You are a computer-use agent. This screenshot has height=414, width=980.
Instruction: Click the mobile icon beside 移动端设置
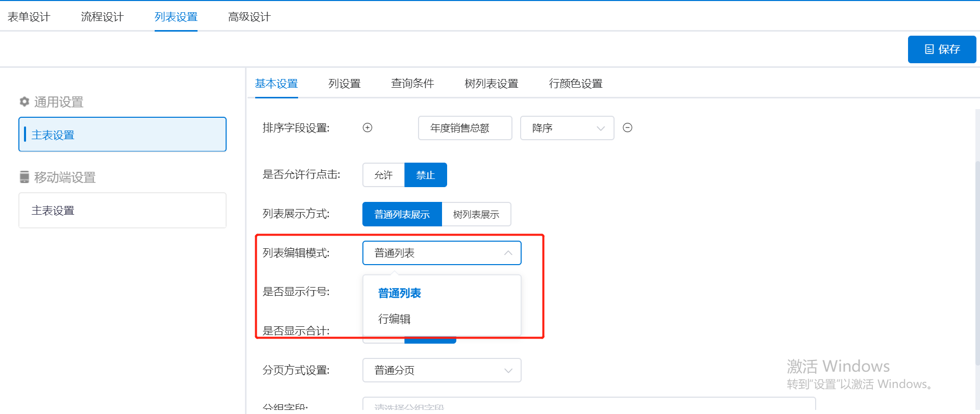(x=24, y=177)
